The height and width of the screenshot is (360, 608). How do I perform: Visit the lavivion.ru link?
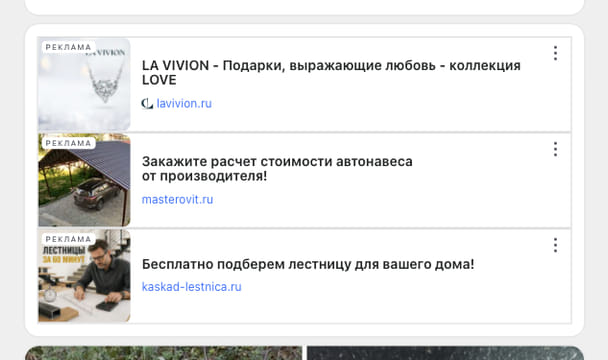pos(184,104)
